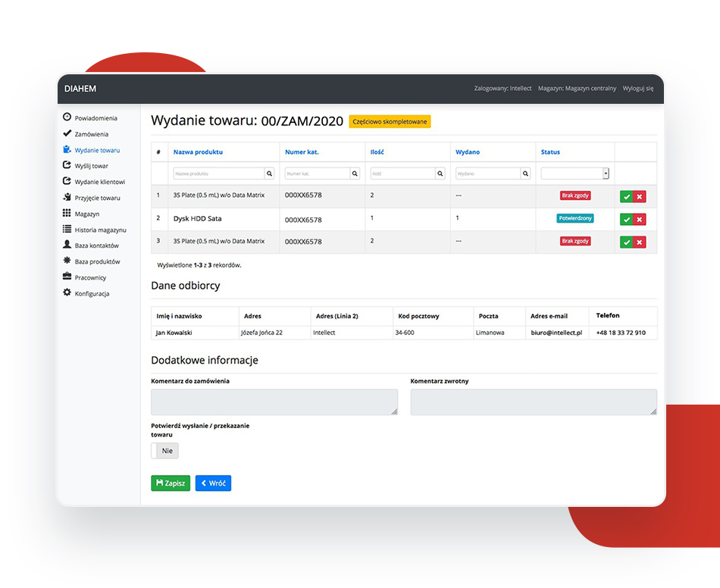
Task: Go to Zamówienia in the sidebar
Action: point(92,134)
